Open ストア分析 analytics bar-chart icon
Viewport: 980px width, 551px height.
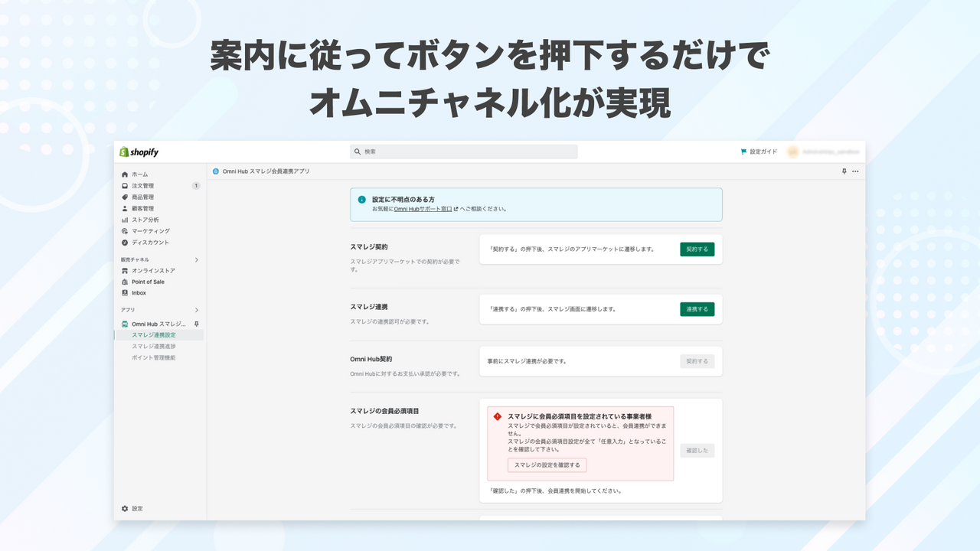(124, 220)
